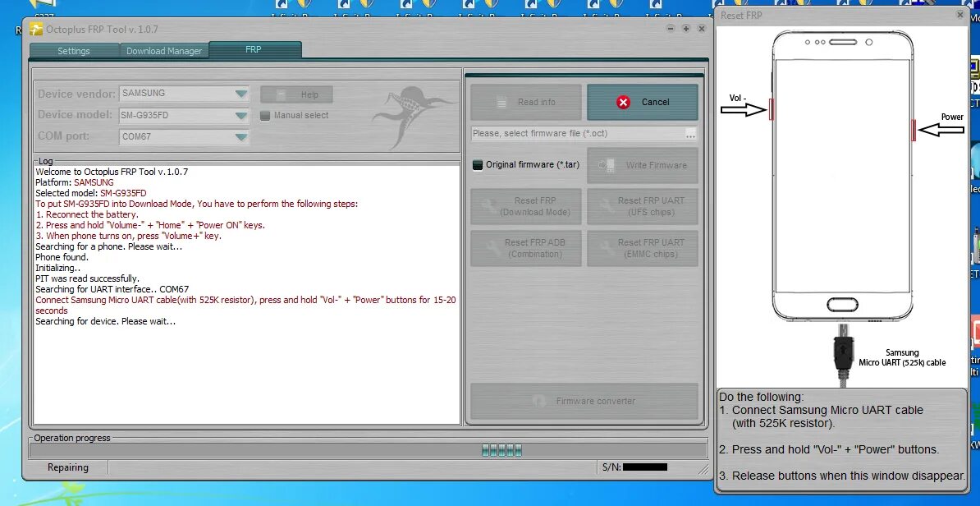The image size is (980, 506).
Task: Click log line 'Searching for device. Please wait...'
Action: [106, 321]
